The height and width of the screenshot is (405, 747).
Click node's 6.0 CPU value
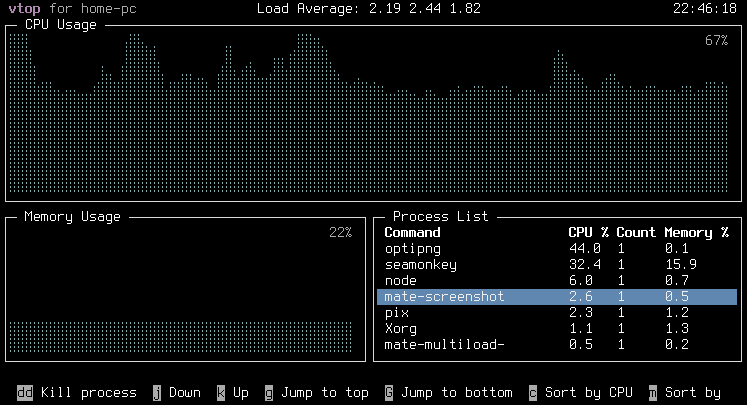pos(581,281)
